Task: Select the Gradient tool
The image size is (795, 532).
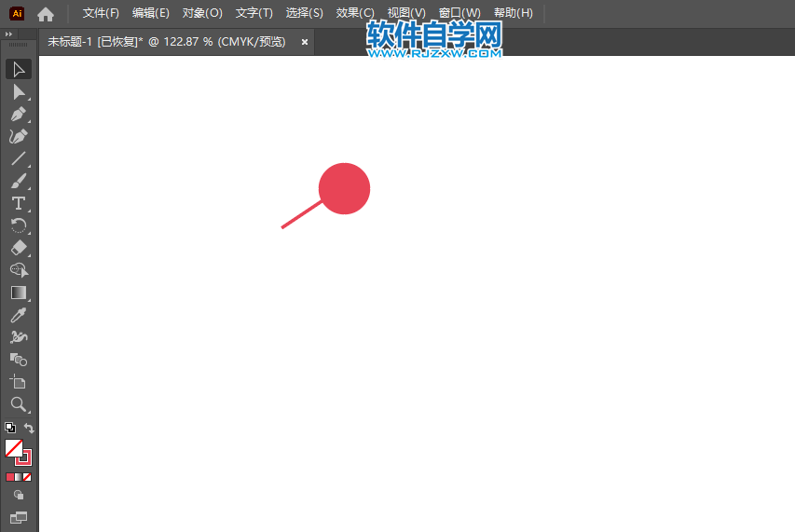Action: 19,293
